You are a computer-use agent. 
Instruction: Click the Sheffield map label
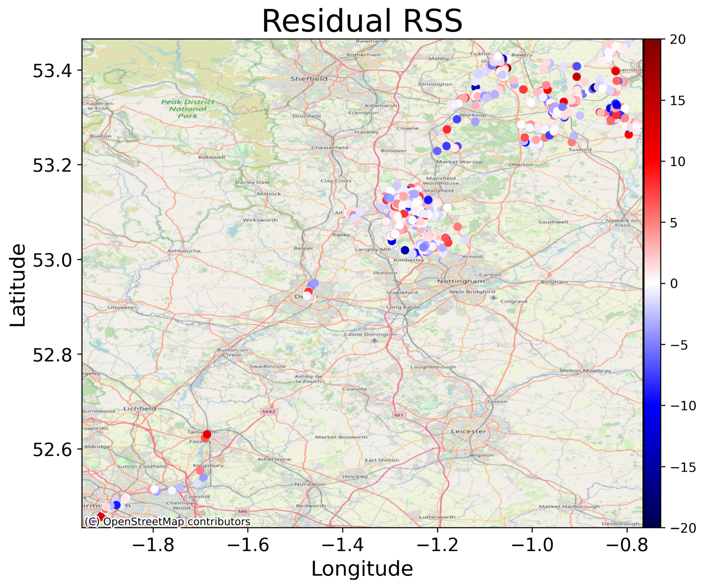[309, 79]
